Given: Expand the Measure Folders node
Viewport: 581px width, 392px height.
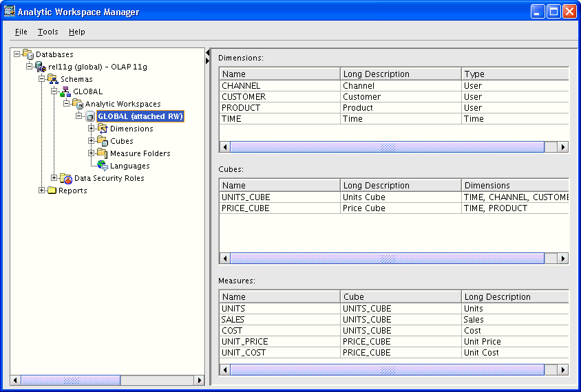Looking at the screenshot, I should click(x=92, y=153).
